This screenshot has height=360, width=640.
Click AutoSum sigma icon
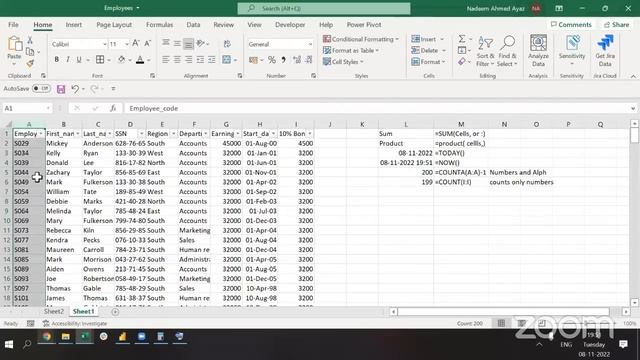[x=462, y=39]
